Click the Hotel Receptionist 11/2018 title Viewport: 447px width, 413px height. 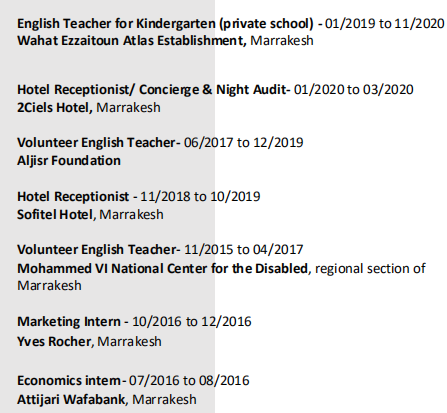(73, 197)
